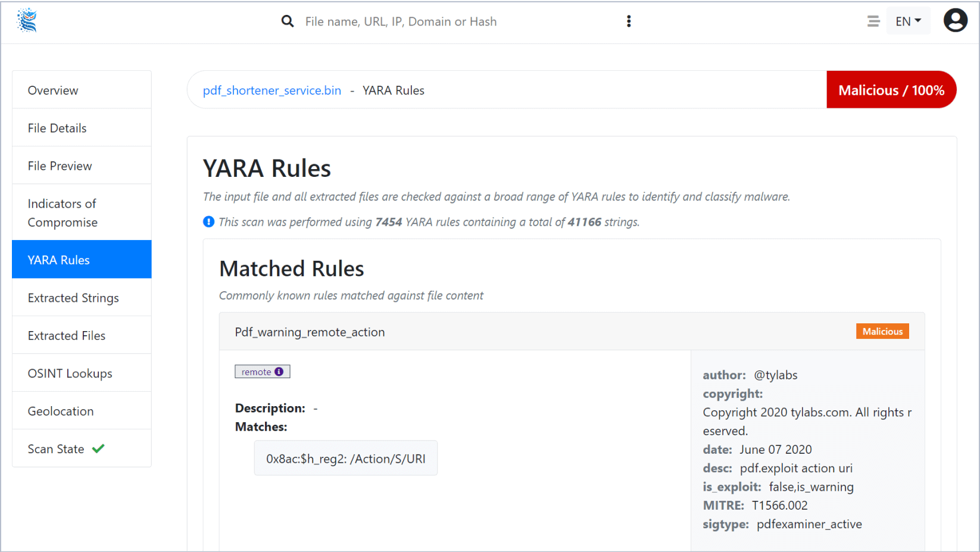Viewport: 980px width, 552px height.
Task: Click the site logo icon
Action: click(27, 21)
